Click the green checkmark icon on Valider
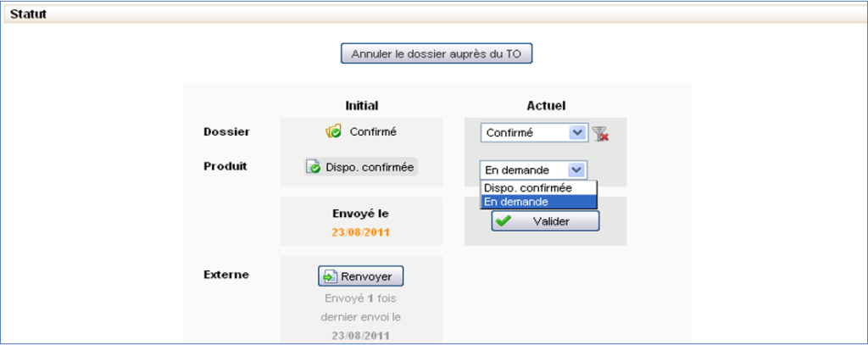The height and width of the screenshot is (345, 868). point(504,220)
